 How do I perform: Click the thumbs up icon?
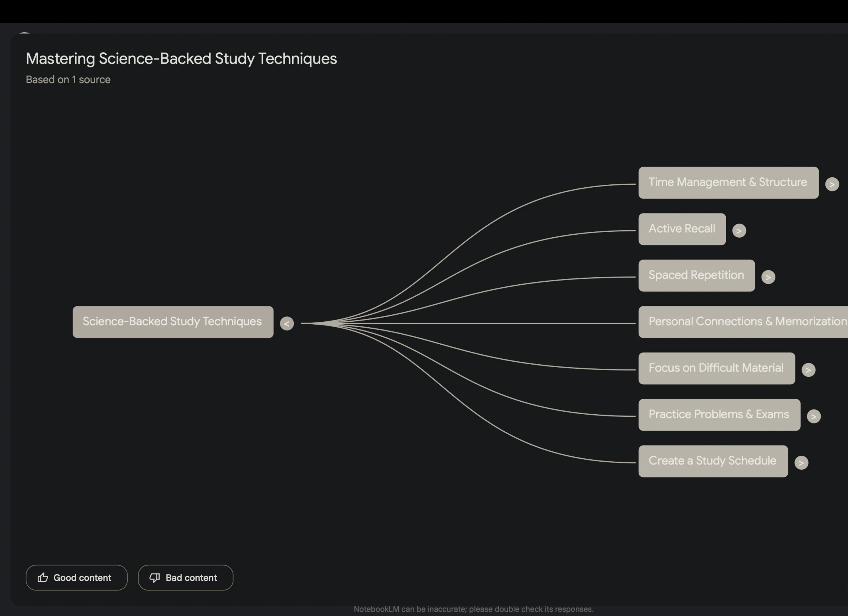43,577
